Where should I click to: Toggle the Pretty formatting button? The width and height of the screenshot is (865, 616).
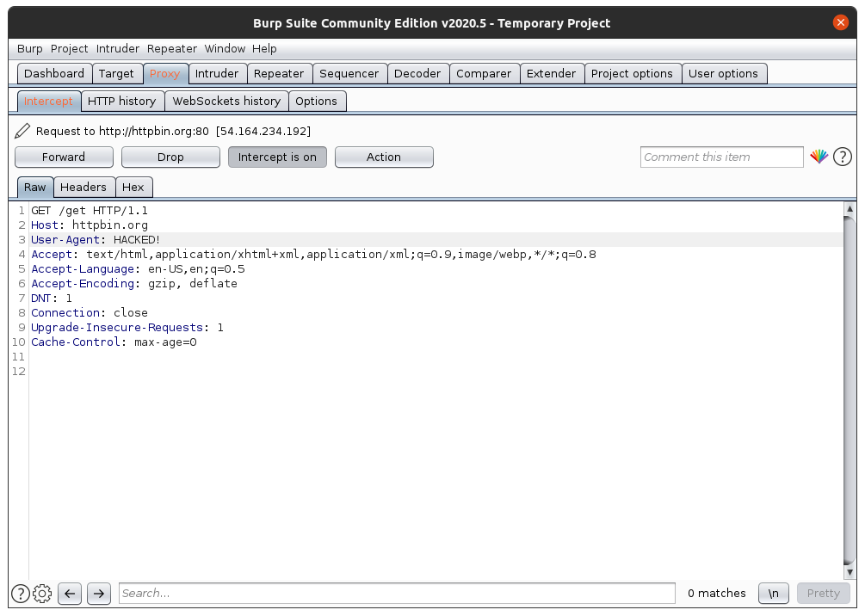click(x=823, y=593)
